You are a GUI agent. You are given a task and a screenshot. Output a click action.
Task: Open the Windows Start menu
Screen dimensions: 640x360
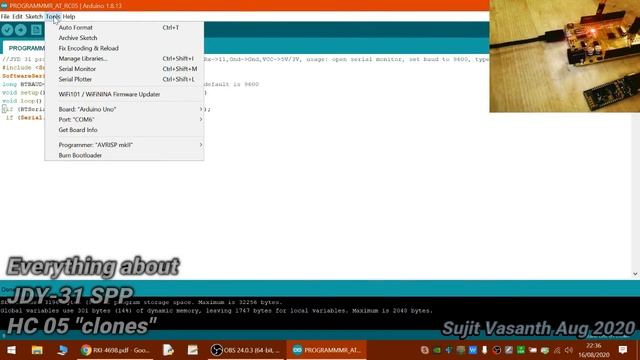pos(11,350)
